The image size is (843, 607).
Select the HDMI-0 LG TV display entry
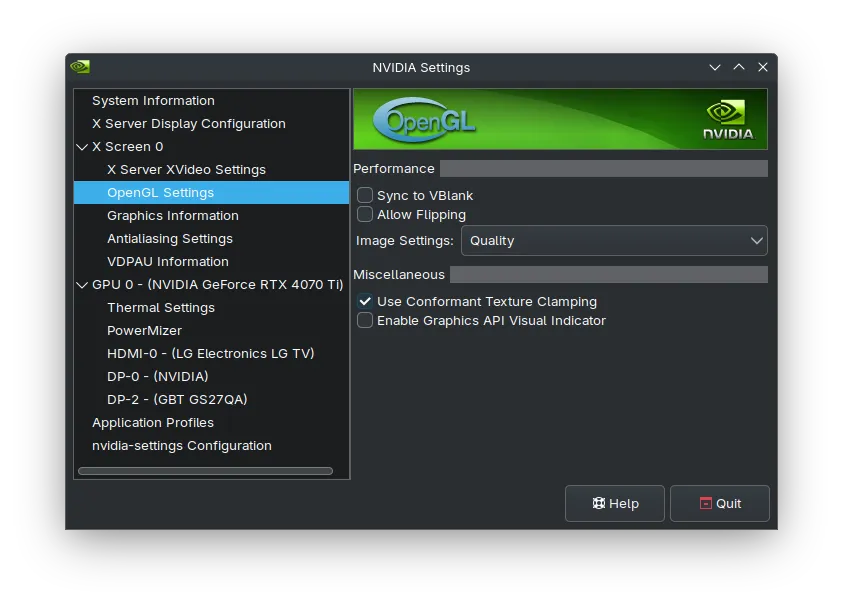pyautogui.click(x=211, y=353)
